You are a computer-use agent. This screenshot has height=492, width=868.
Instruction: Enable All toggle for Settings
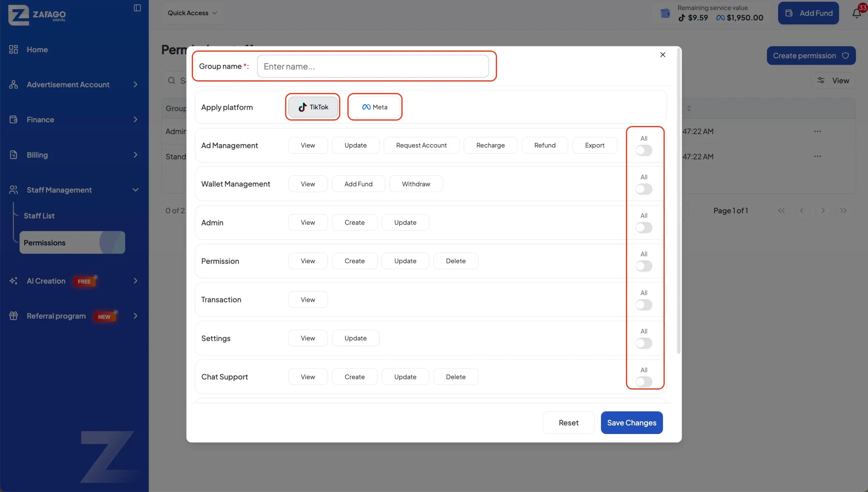click(x=644, y=343)
